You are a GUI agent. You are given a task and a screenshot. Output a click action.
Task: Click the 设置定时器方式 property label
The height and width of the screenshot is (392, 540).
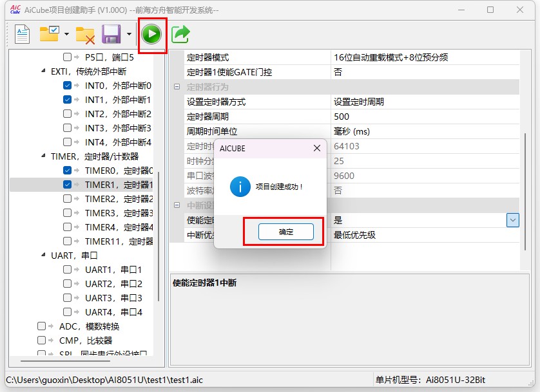click(216, 102)
